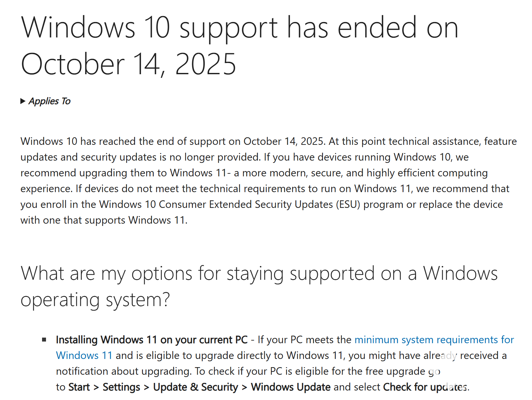The height and width of the screenshot is (400, 532).
Task: Click the bold "Windows Update" text
Action: [290, 387]
